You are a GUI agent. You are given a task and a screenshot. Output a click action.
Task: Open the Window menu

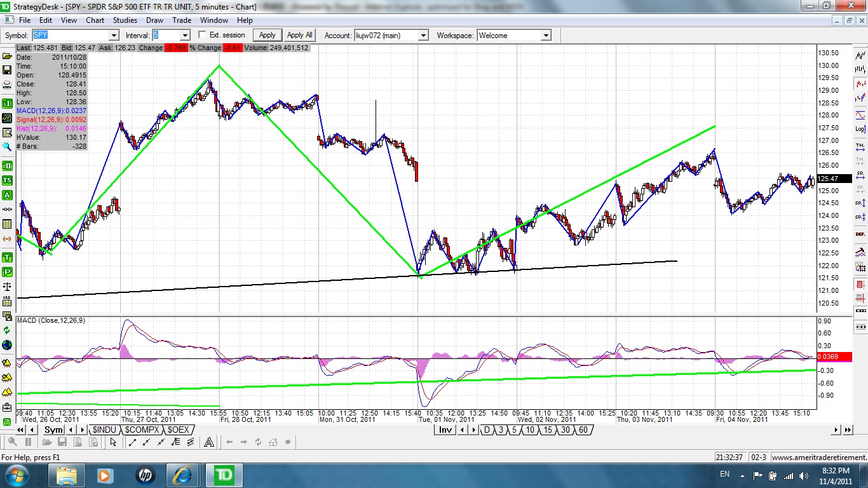point(214,20)
